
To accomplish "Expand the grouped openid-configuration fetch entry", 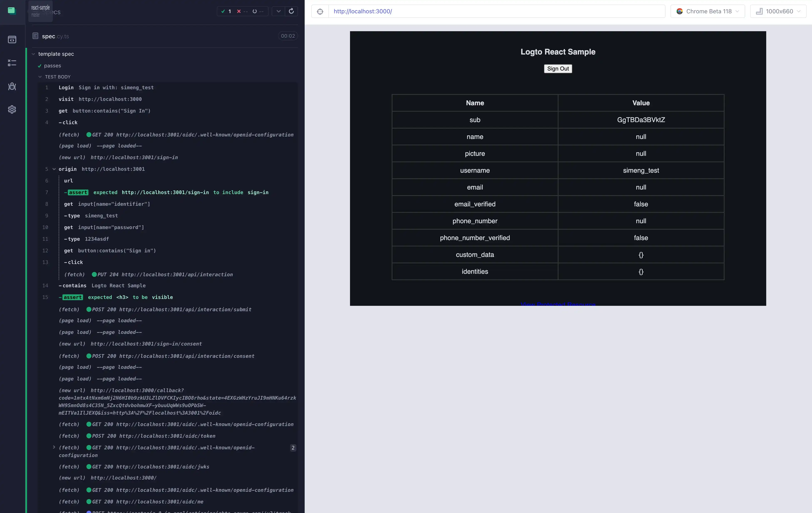I will click(54, 447).
